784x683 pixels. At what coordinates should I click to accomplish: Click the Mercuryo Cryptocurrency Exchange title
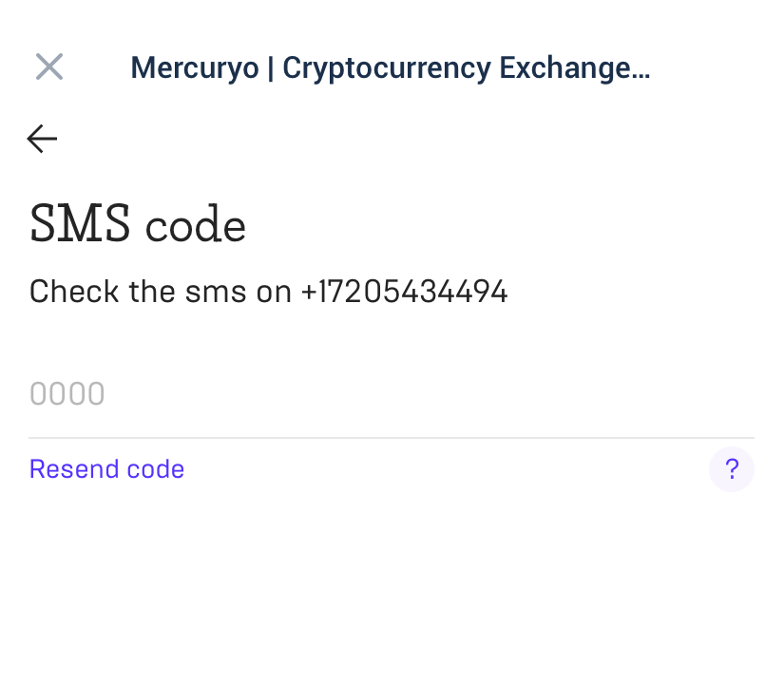pyautogui.click(x=390, y=68)
